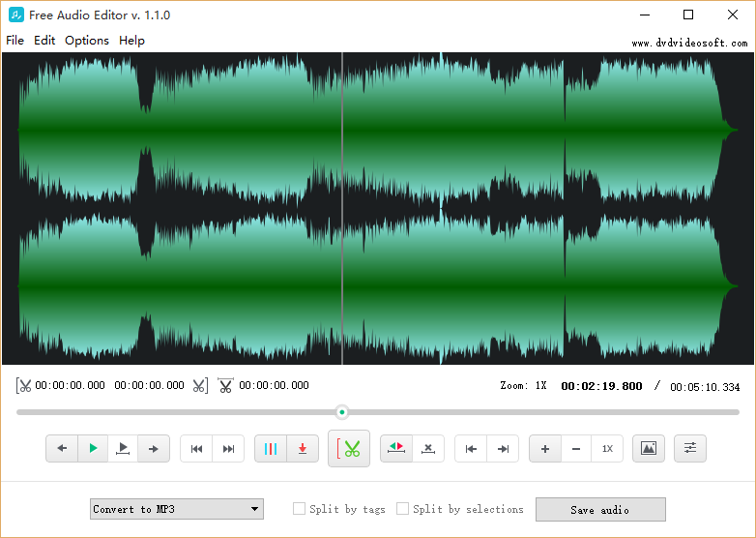This screenshot has height=538, width=756.
Task: Open the settings sliders icon
Action: (x=690, y=448)
